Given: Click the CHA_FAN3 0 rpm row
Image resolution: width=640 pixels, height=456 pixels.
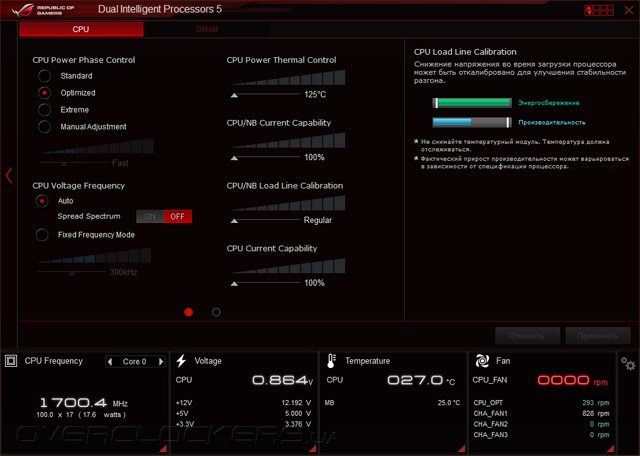Looking at the screenshot, I should [x=541, y=435].
